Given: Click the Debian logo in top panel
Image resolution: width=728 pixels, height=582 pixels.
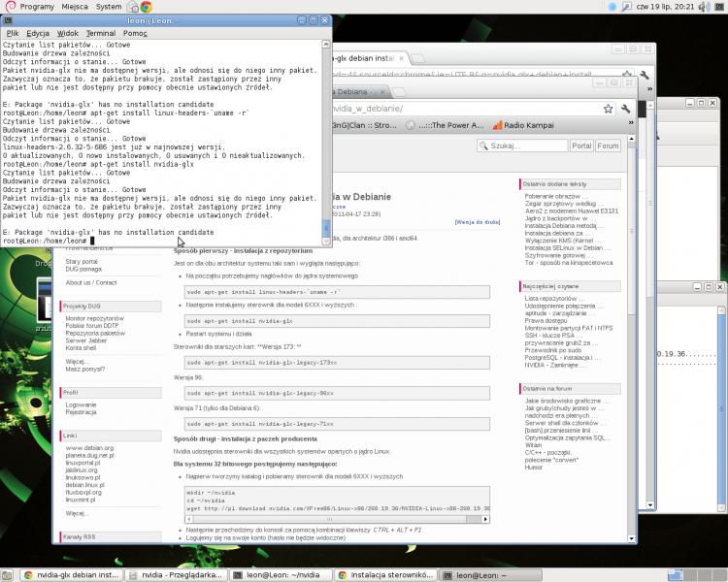Looking at the screenshot, I should tap(8, 7).
